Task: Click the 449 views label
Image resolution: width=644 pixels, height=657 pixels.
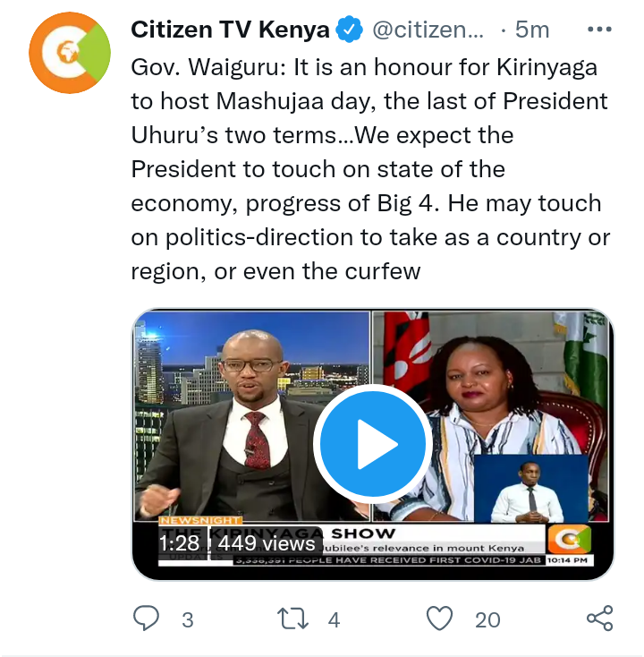Action: tap(267, 543)
